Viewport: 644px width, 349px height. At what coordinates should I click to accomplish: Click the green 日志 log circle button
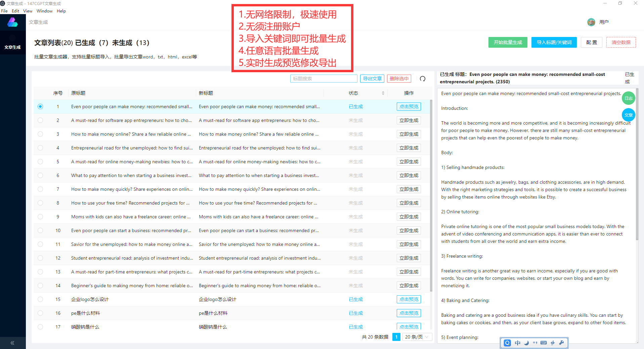click(x=628, y=98)
